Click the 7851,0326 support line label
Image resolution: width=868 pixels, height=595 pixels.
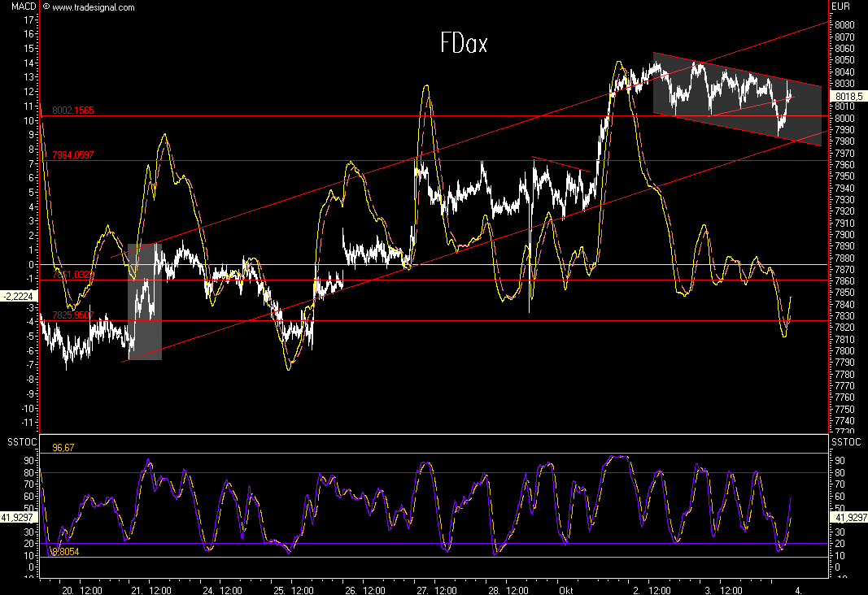pyautogui.click(x=73, y=275)
